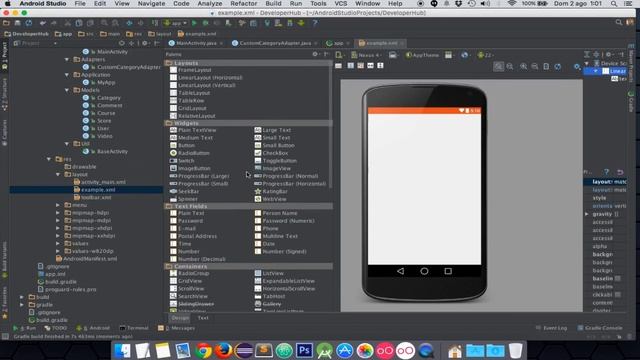
Task: Collapse the layout folder in project tree
Action: coord(58,174)
